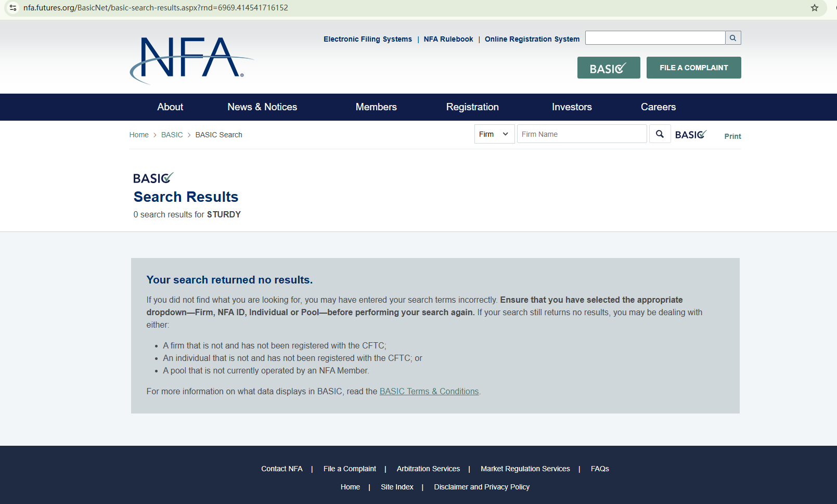Click the NFA logo
The image size is (837, 504).
click(x=191, y=60)
